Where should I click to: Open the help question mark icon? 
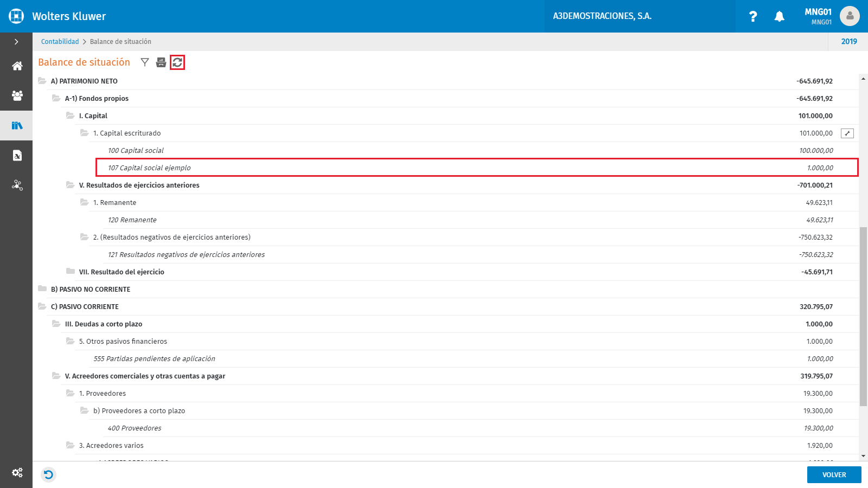753,16
